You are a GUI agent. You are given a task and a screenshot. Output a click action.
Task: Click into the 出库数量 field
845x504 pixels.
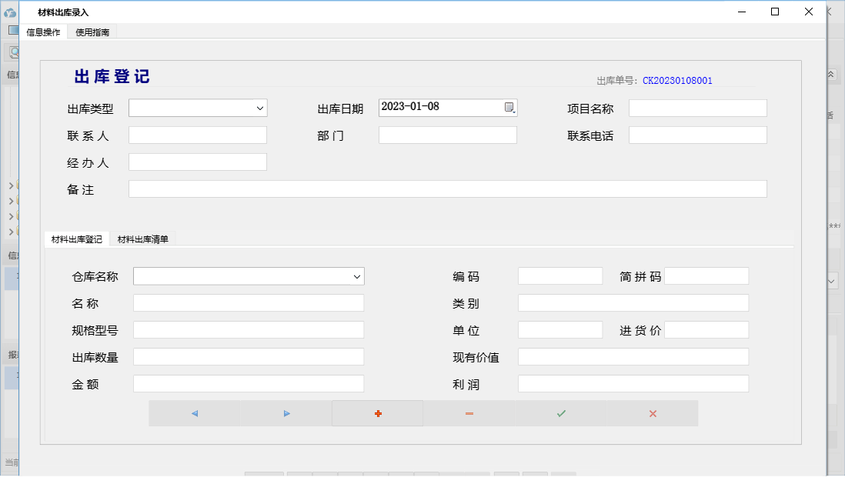click(248, 357)
